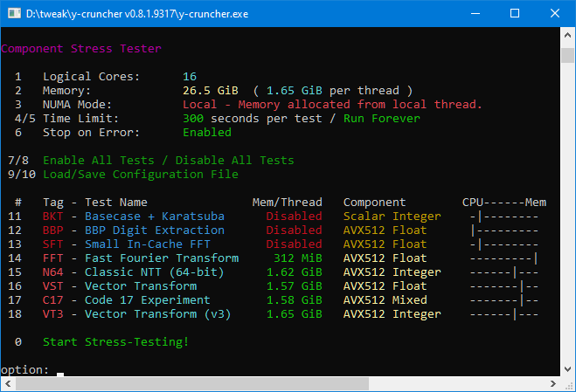Click the '1.58 GiB' value for C17

point(295,299)
